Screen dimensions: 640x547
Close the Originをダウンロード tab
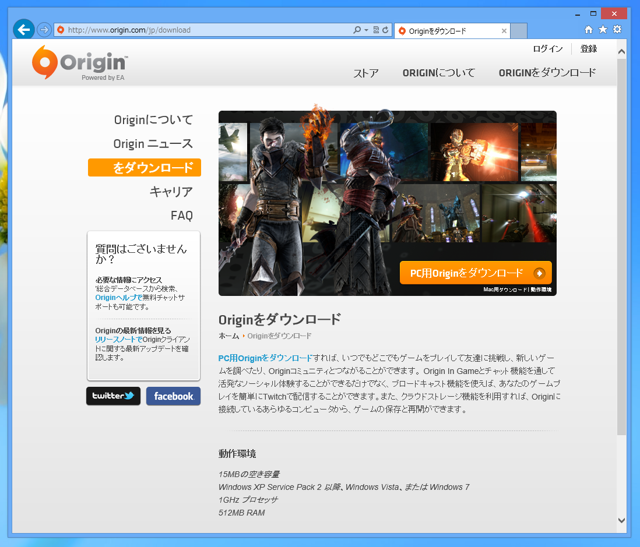click(x=504, y=31)
